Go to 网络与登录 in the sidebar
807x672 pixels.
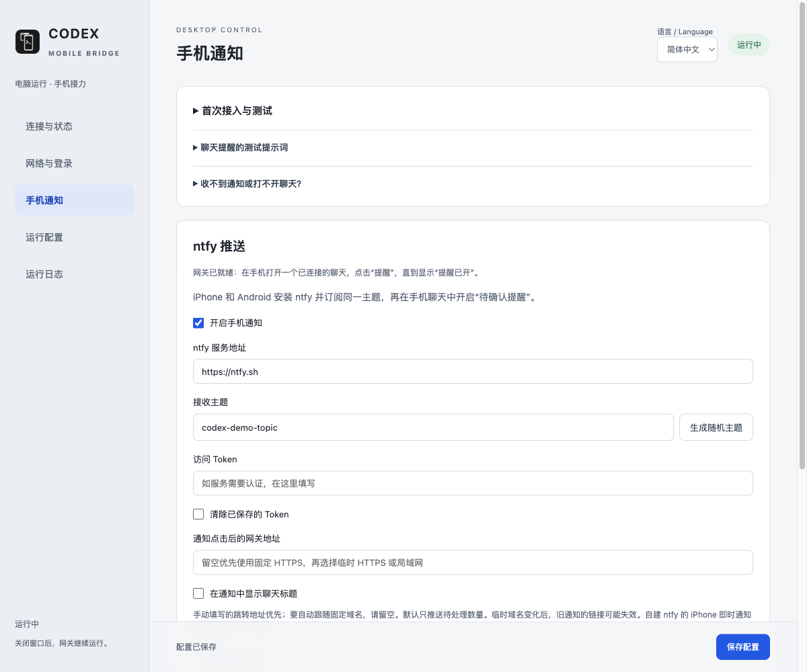pyautogui.click(x=74, y=163)
